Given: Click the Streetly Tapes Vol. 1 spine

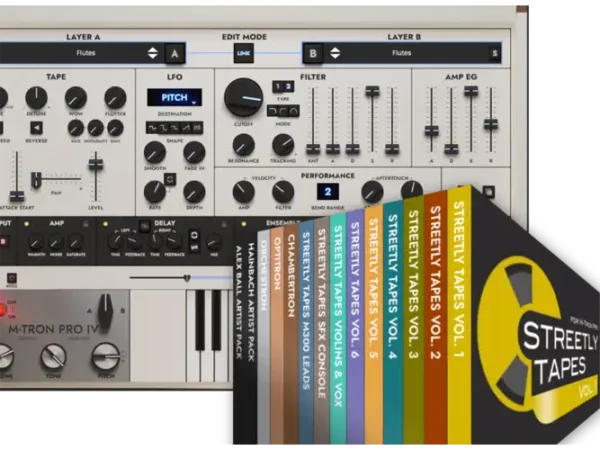Looking at the screenshot, I should [458, 314].
